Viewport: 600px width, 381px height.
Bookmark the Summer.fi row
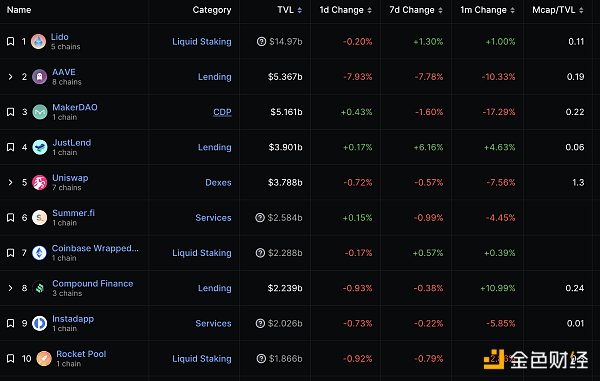point(11,218)
